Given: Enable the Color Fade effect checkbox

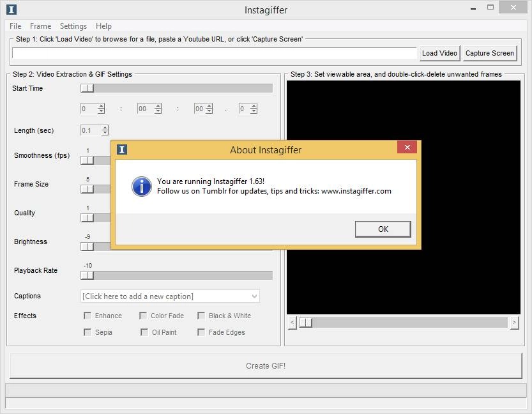Looking at the screenshot, I should 143,316.
